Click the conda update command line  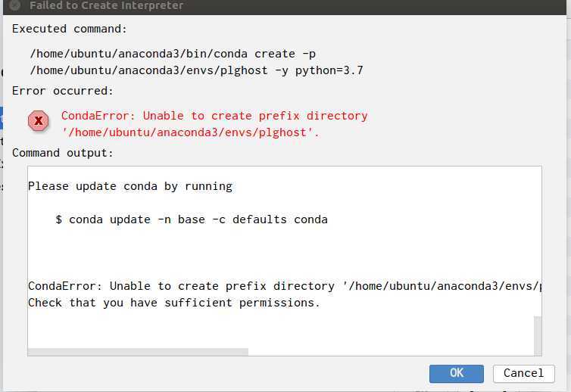click(192, 219)
